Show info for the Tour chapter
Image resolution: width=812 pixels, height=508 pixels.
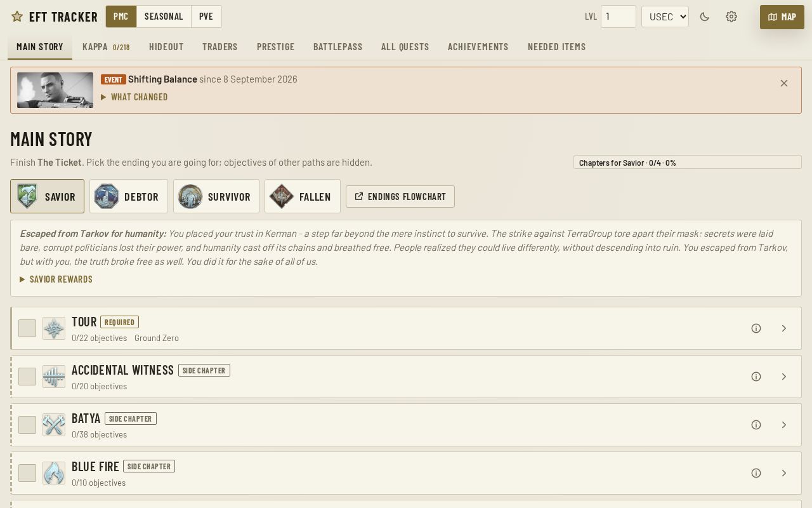coord(756,328)
